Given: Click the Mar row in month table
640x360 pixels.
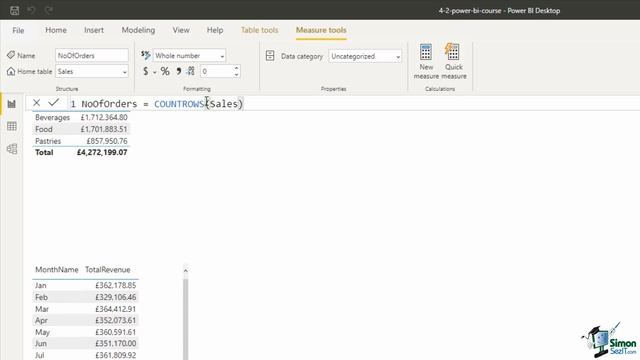Looking at the screenshot, I should [x=86, y=309].
